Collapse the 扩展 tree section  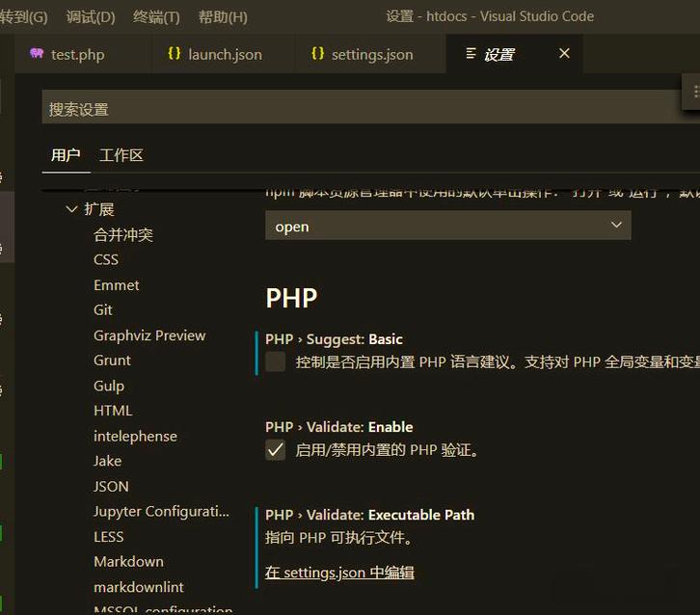click(71, 209)
